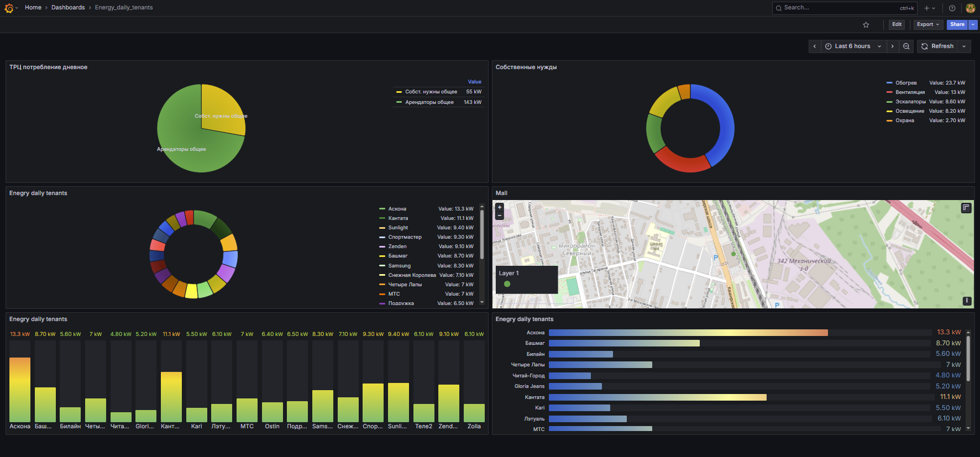Open the help question mark icon
Image resolution: width=980 pixels, height=457 pixels.
pyautogui.click(x=952, y=8)
